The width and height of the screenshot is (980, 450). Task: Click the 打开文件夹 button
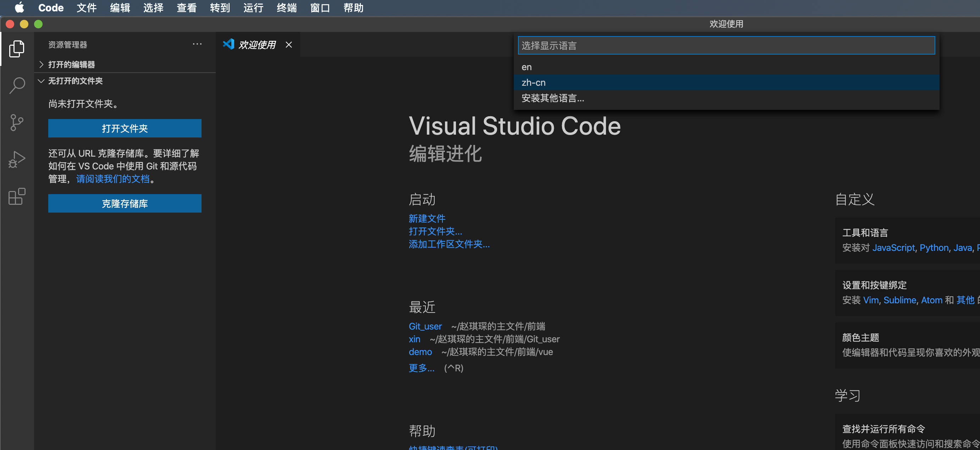(125, 129)
